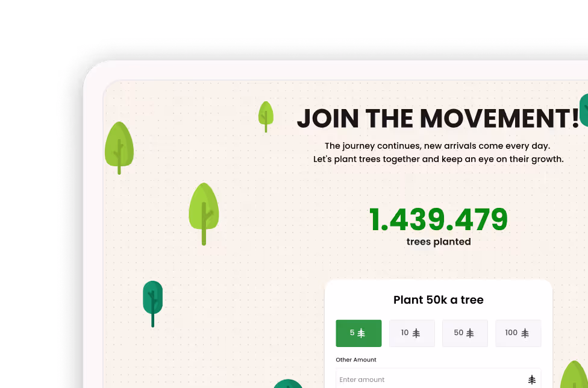Viewport: 588px width, 388px height.
Task: Click the pine icon on the 5 button
Action: coord(361,333)
